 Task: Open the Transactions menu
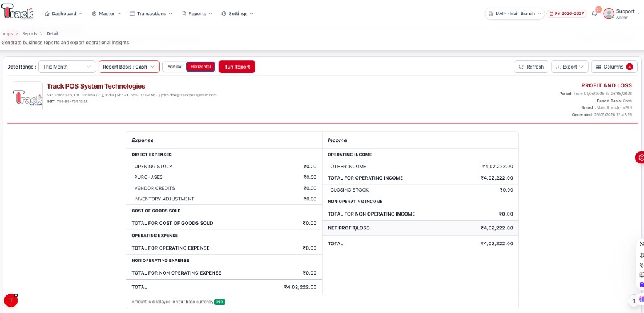(151, 14)
